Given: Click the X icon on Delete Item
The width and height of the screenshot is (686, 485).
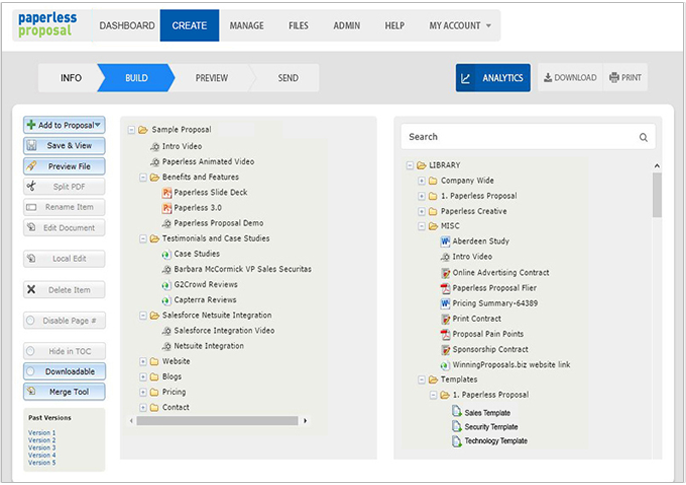Looking at the screenshot, I should 31,290.
